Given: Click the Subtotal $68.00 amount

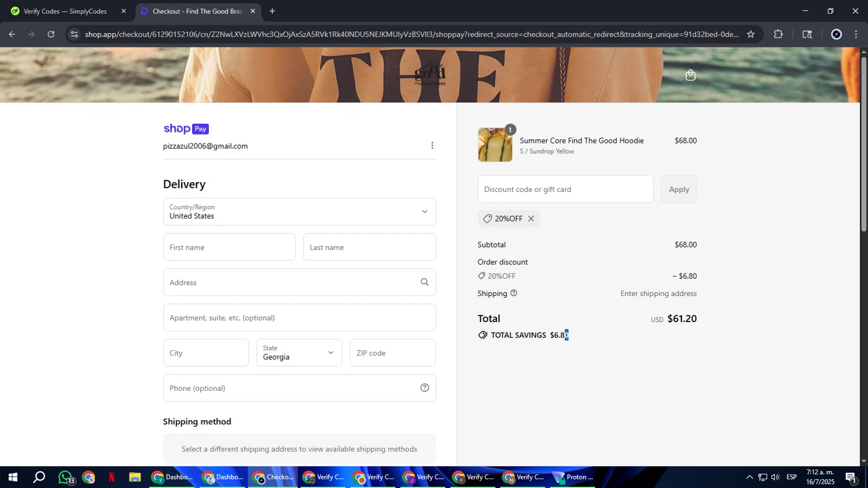Looking at the screenshot, I should pyautogui.click(x=686, y=245).
